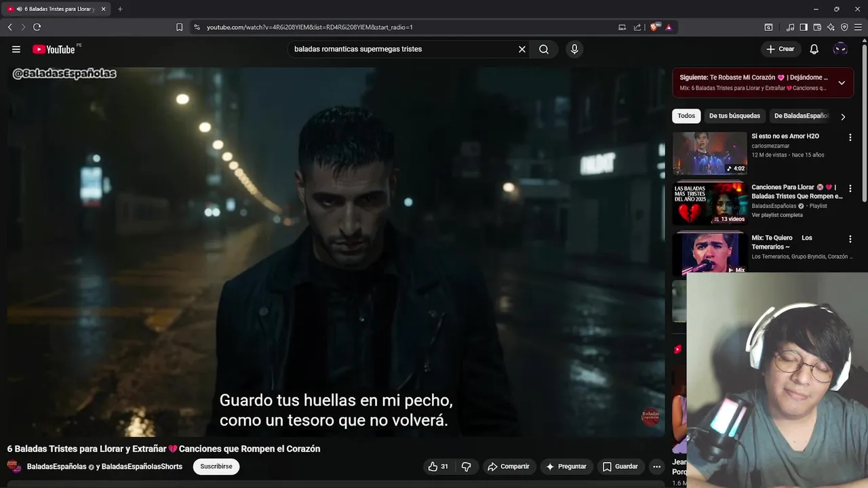The height and width of the screenshot is (488, 868).
Task: Open Si esto no es Amor H2O thumbnail
Action: pyautogui.click(x=709, y=153)
